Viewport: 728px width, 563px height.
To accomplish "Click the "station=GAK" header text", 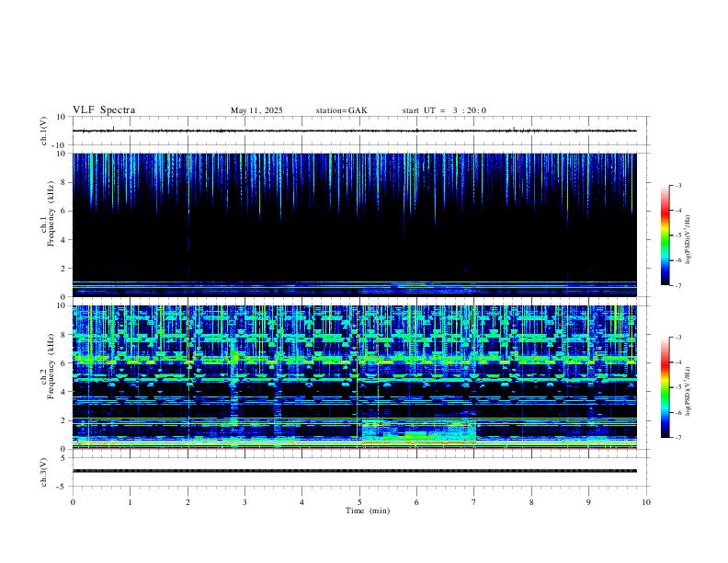I will click(342, 110).
